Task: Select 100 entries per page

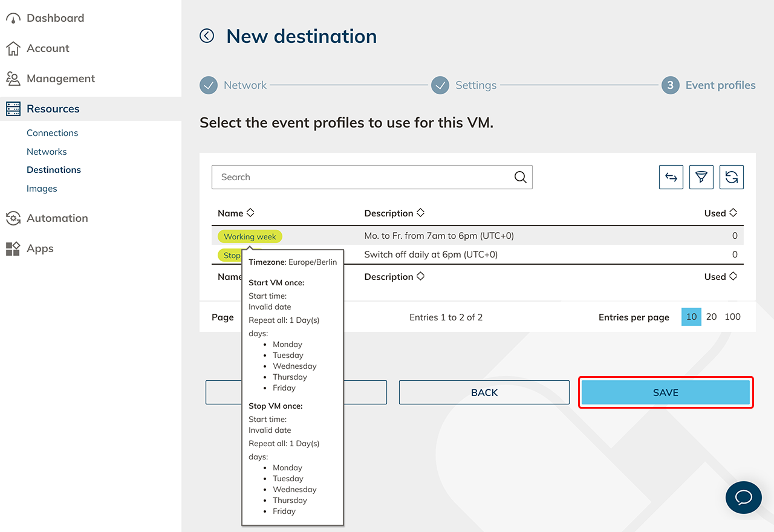Action: tap(732, 317)
